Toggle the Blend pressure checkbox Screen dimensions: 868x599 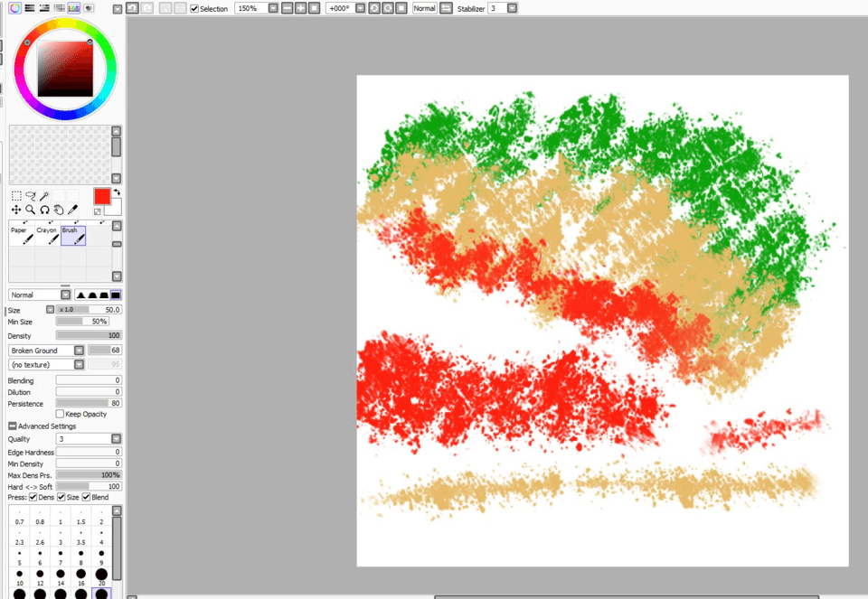tap(87, 497)
